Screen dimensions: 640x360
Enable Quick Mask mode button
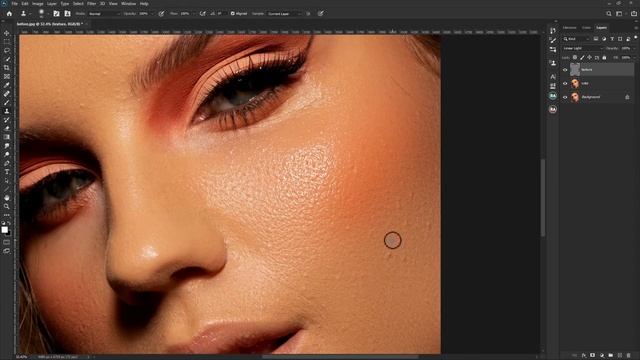point(7,242)
